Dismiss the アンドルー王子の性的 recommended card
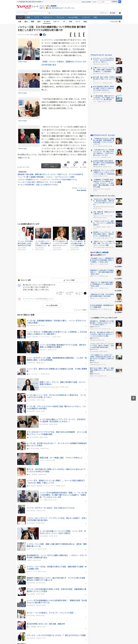The image size is (138, 644). tap(33, 250)
